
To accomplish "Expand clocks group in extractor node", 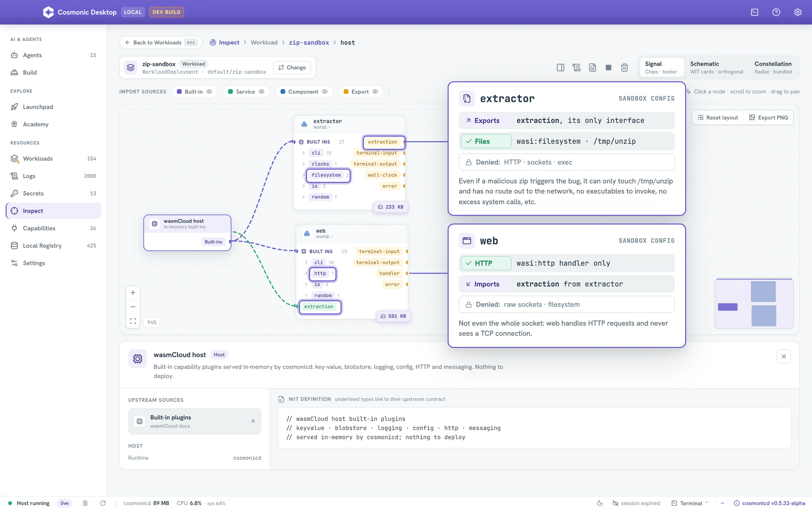I will point(303,164).
